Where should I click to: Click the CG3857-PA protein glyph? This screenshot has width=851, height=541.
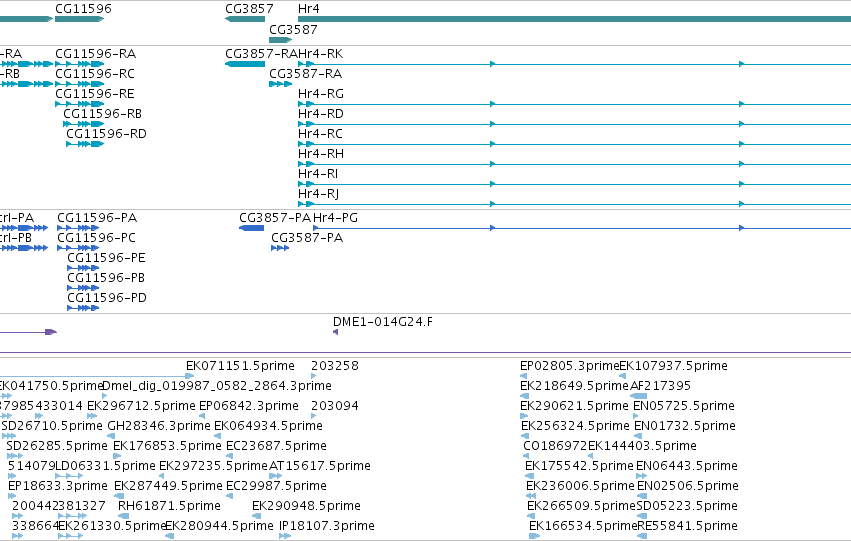[252, 228]
